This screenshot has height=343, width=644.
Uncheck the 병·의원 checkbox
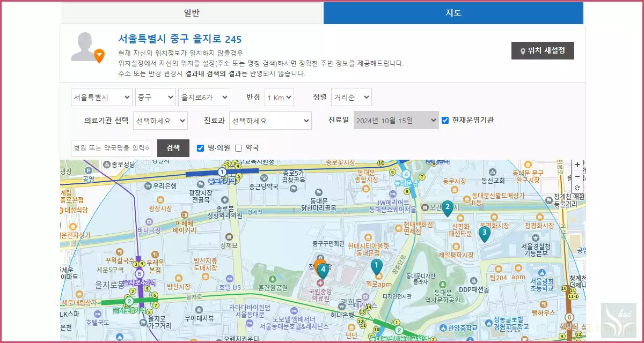click(x=200, y=148)
